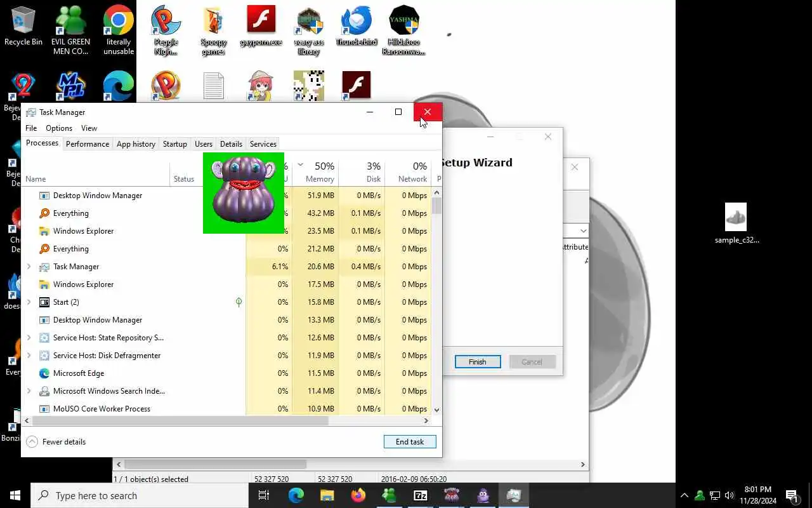Open the dropdown in the background dialog

point(583,231)
